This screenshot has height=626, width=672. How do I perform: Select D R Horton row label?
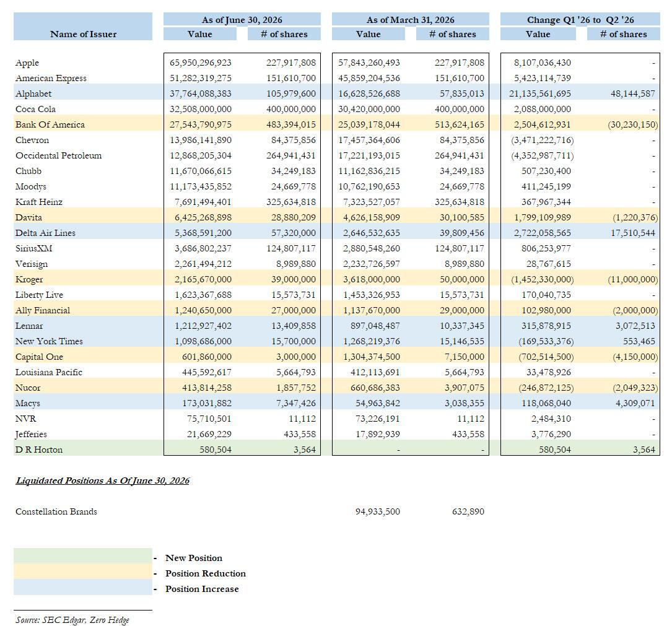(39, 450)
